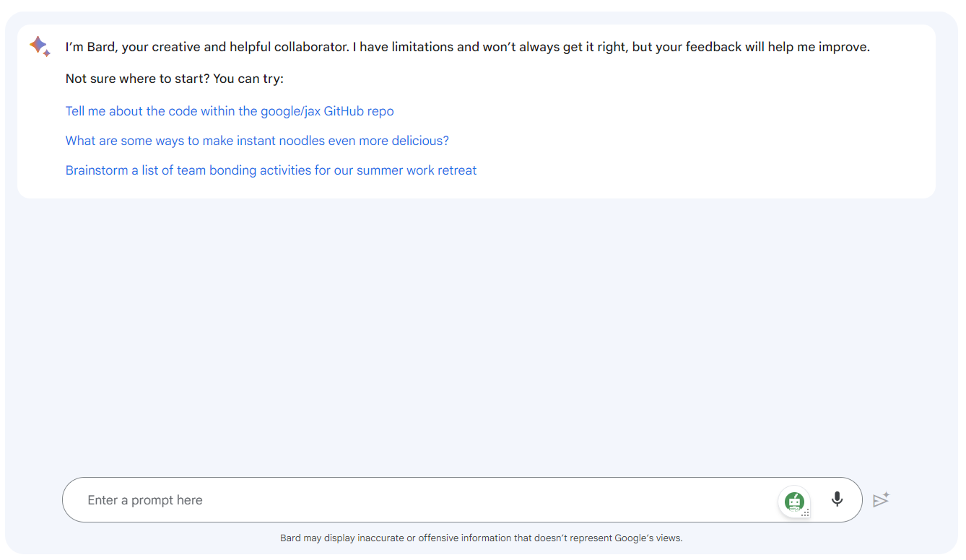Viewport: 966px width, 560px height.
Task: Click the Bard sparkle logo icon
Action: [x=40, y=46]
